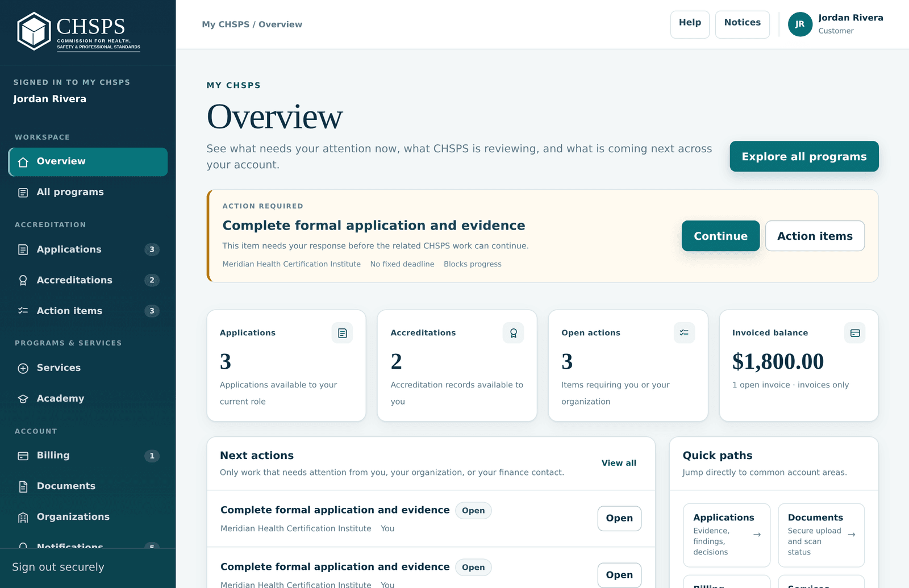Click the card icon on Invoiced balance card

(x=855, y=333)
